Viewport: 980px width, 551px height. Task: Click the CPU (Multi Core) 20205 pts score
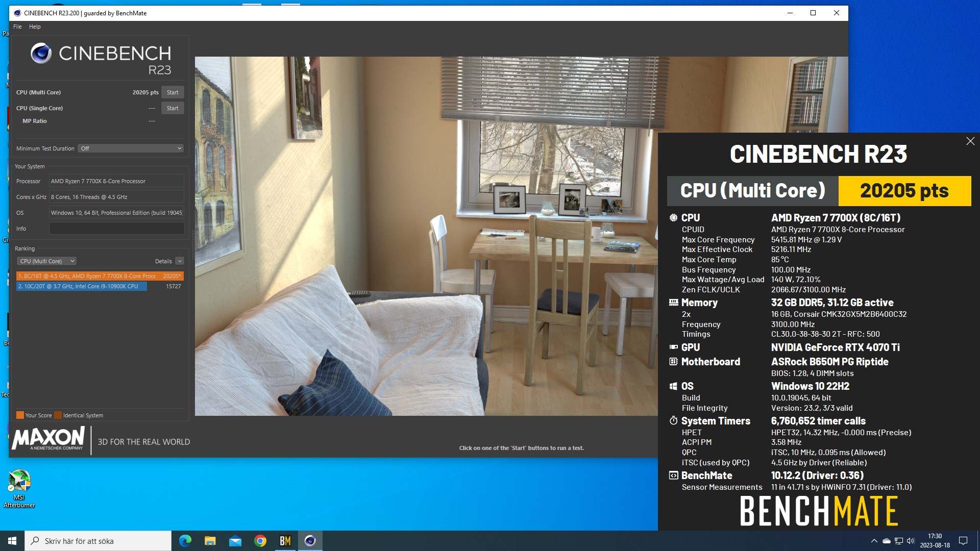(x=145, y=92)
